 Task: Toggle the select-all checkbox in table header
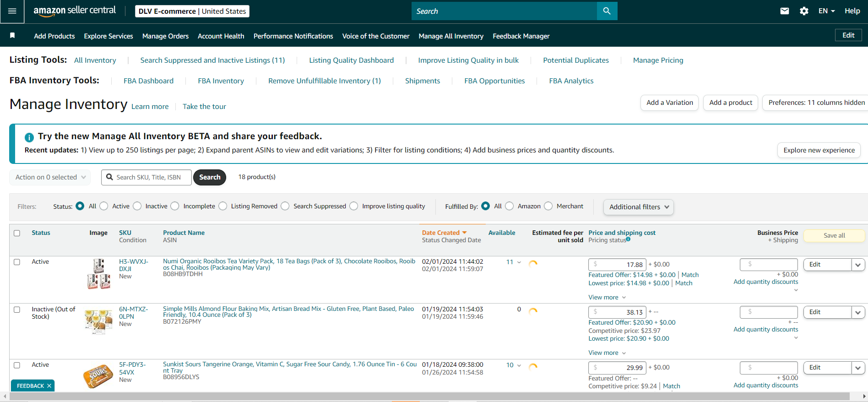(x=17, y=233)
